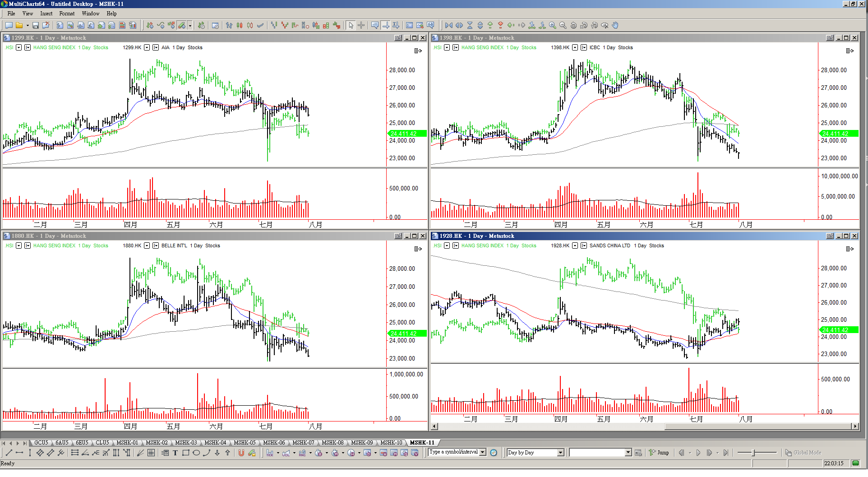
Task: Select the hand pan tool
Action: click(615, 26)
